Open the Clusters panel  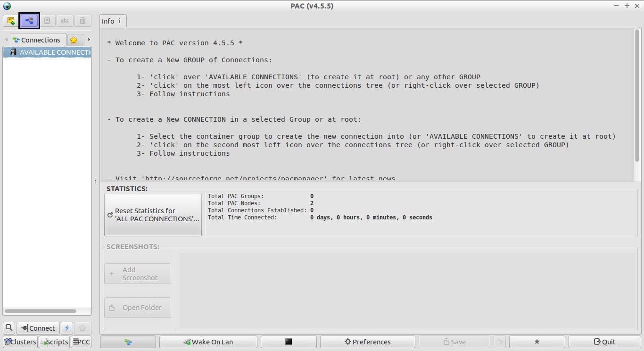pyautogui.click(x=20, y=342)
